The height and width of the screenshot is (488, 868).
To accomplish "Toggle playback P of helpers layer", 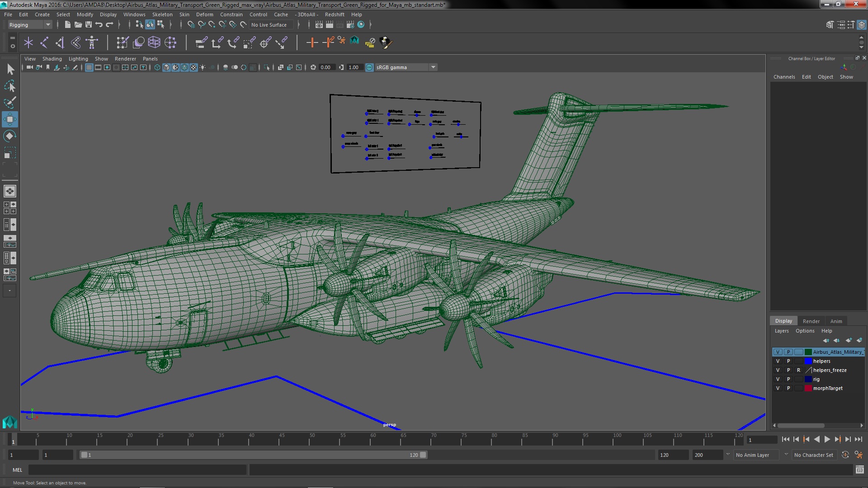I will pos(788,361).
